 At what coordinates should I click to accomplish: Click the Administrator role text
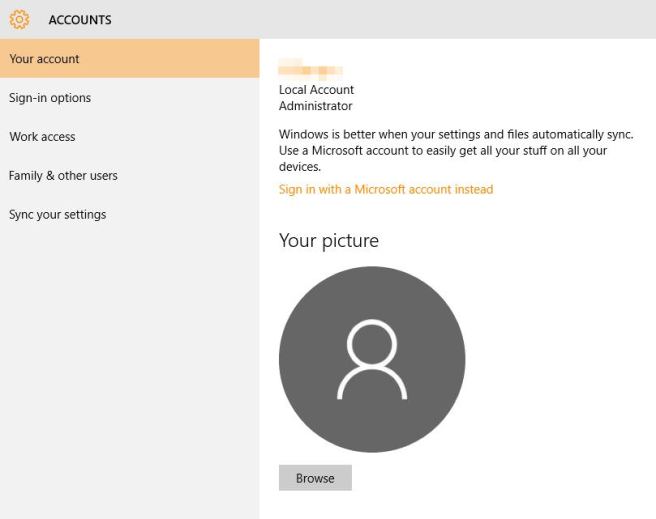pyautogui.click(x=315, y=106)
